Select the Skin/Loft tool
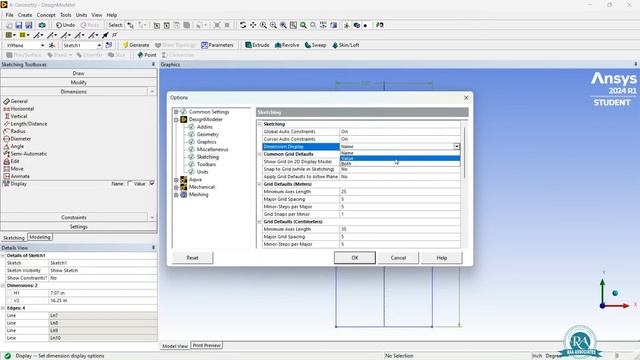This screenshot has height=360, width=640. (345, 45)
